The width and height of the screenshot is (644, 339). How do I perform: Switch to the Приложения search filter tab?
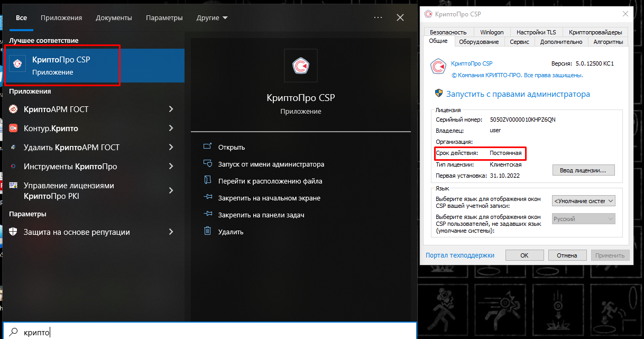(61, 18)
